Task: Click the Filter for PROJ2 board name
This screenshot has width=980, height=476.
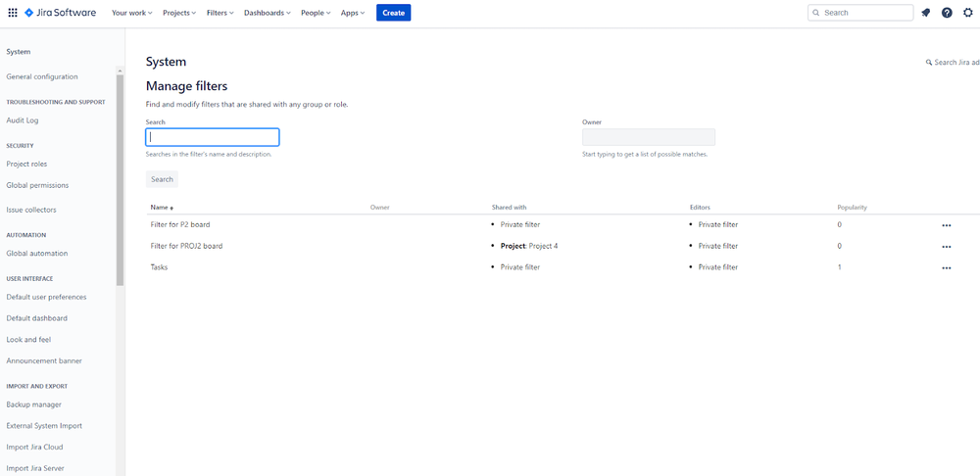Action: point(186,246)
